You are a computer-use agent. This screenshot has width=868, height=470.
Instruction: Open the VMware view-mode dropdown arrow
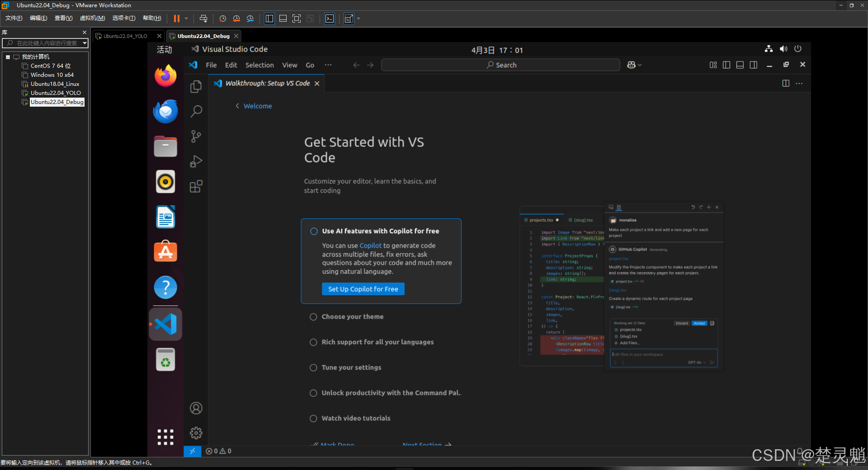pyautogui.click(x=359, y=19)
